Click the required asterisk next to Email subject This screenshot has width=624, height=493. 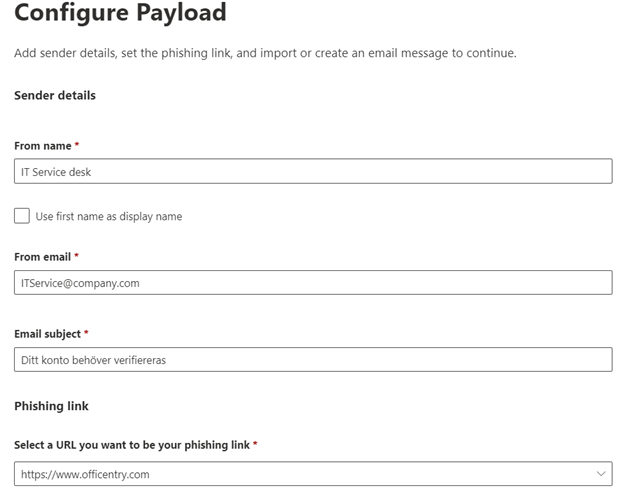click(x=86, y=333)
